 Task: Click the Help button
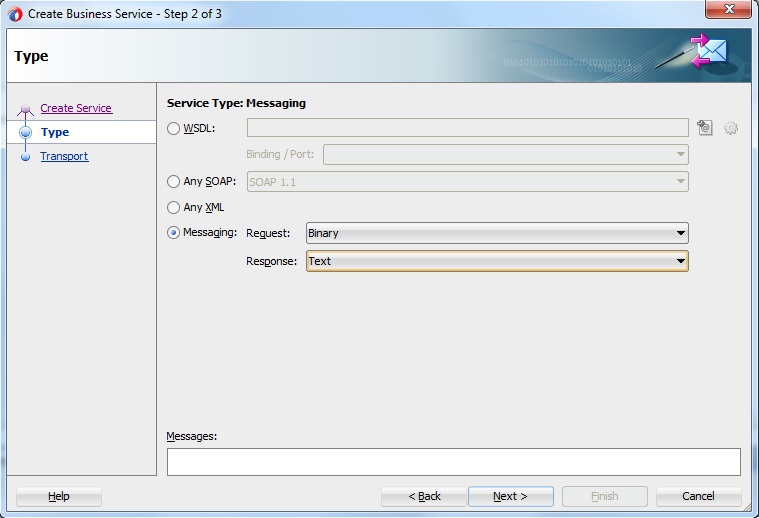click(59, 497)
